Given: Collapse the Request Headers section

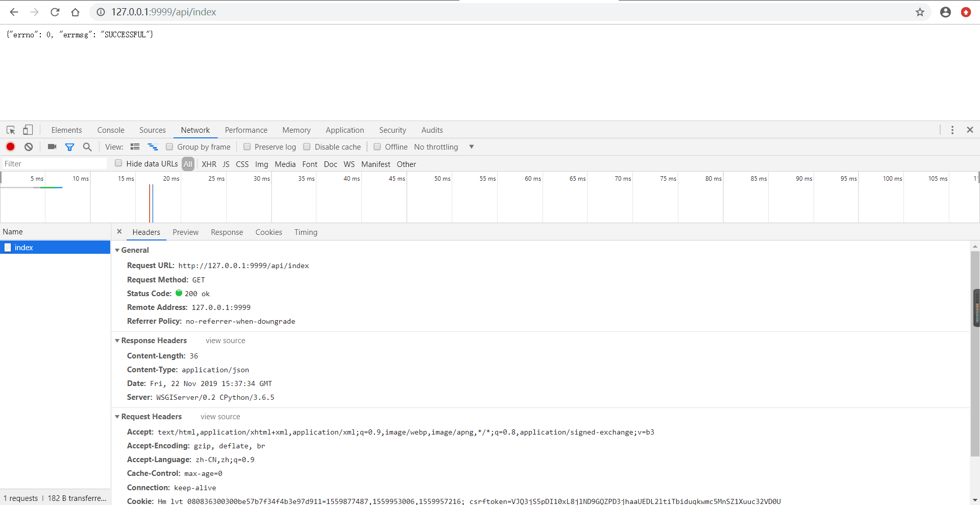Looking at the screenshot, I should [x=117, y=417].
